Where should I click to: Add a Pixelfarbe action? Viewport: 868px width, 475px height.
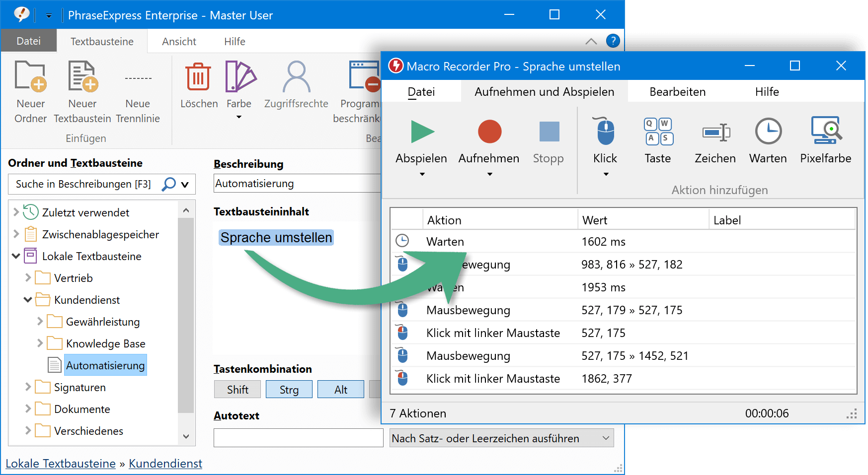coord(826,131)
